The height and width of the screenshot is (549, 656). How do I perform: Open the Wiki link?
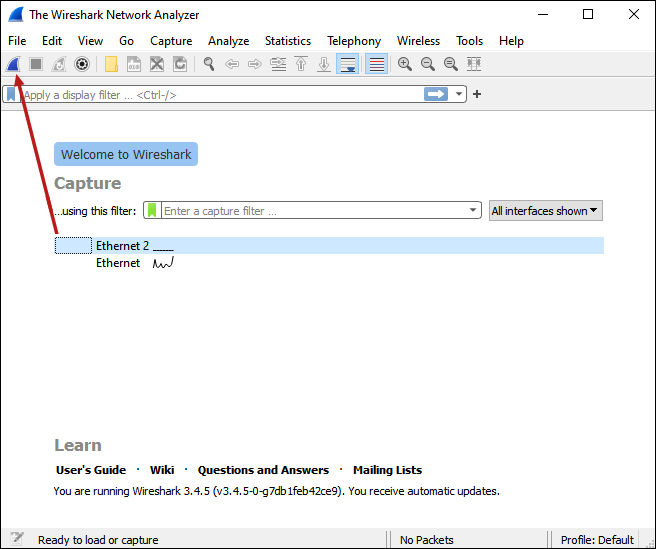pyautogui.click(x=162, y=470)
